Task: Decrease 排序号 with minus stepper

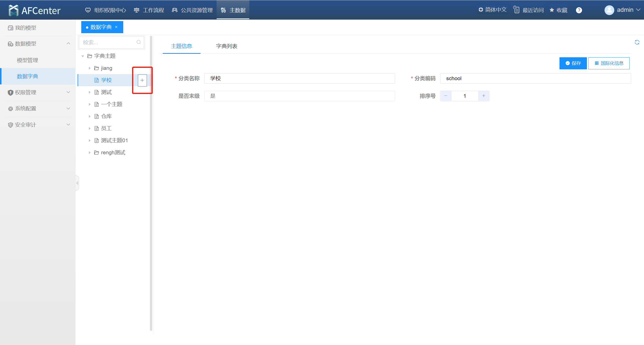Action: [x=446, y=96]
